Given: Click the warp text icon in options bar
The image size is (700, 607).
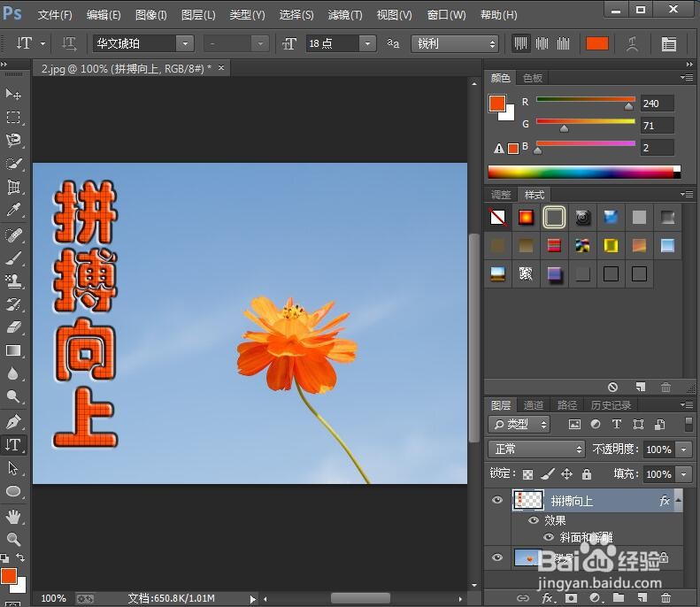Looking at the screenshot, I should [x=632, y=43].
